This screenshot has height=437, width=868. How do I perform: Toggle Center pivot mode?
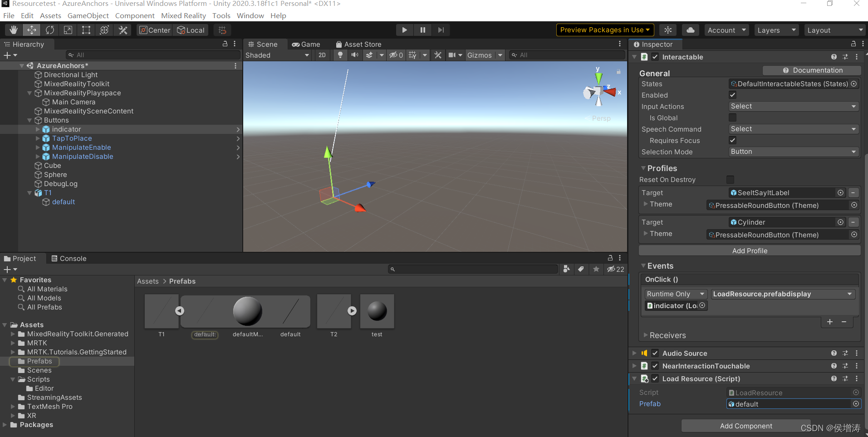point(155,30)
